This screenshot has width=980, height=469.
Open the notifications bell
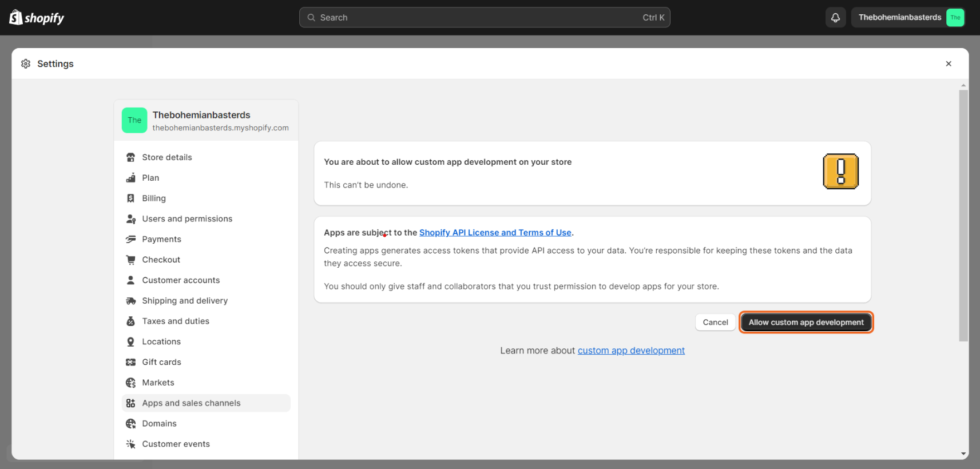[x=835, y=18]
